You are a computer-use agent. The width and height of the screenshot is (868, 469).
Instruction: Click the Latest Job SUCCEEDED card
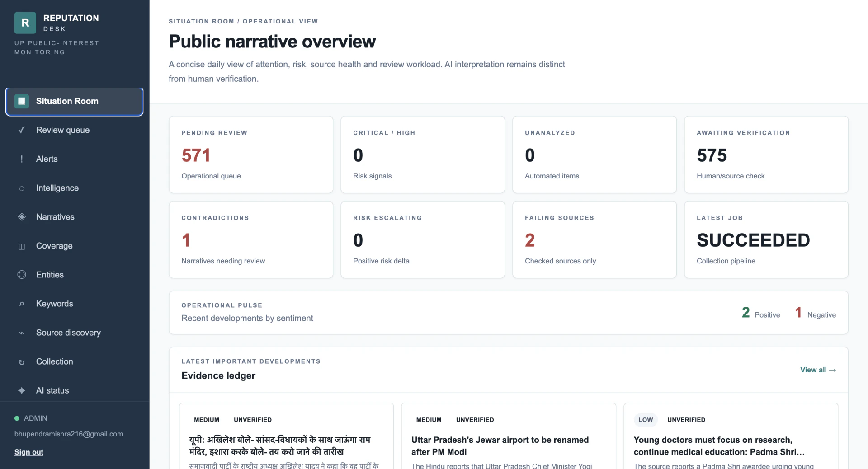click(x=766, y=239)
